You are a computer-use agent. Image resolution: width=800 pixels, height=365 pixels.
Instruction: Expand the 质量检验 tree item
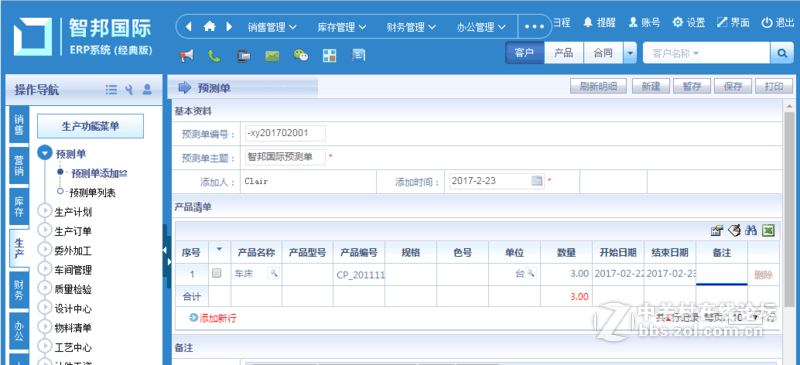coord(45,289)
